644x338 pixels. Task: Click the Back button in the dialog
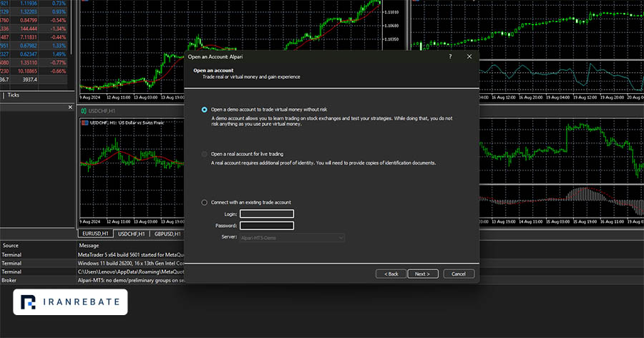point(391,274)
